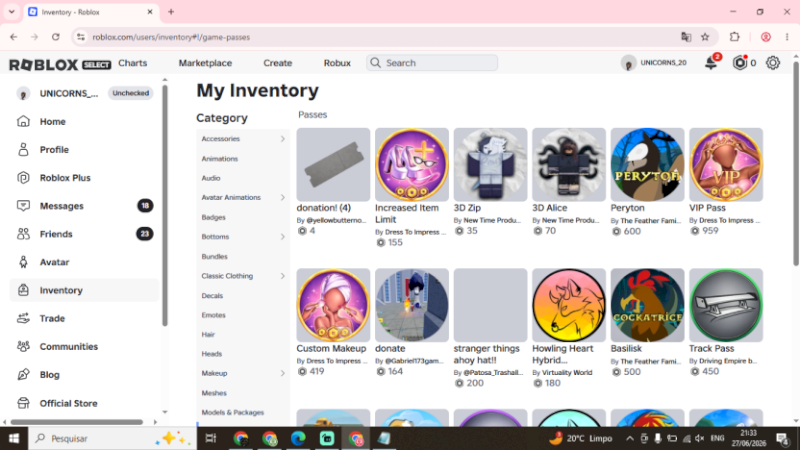Viewport: 800px width, 450px height.
Task: Click the translate page icon
Action: pos(686,37)
